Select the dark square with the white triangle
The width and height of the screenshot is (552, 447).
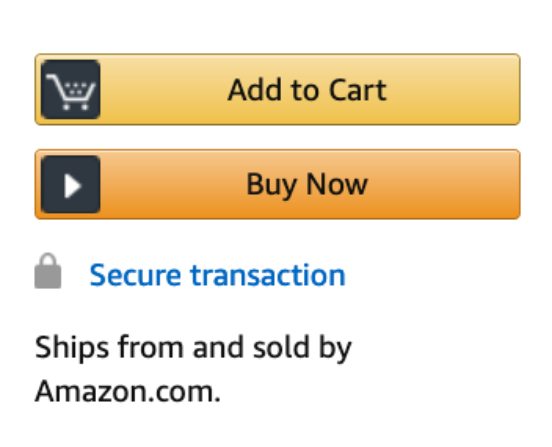coord(70,184)
